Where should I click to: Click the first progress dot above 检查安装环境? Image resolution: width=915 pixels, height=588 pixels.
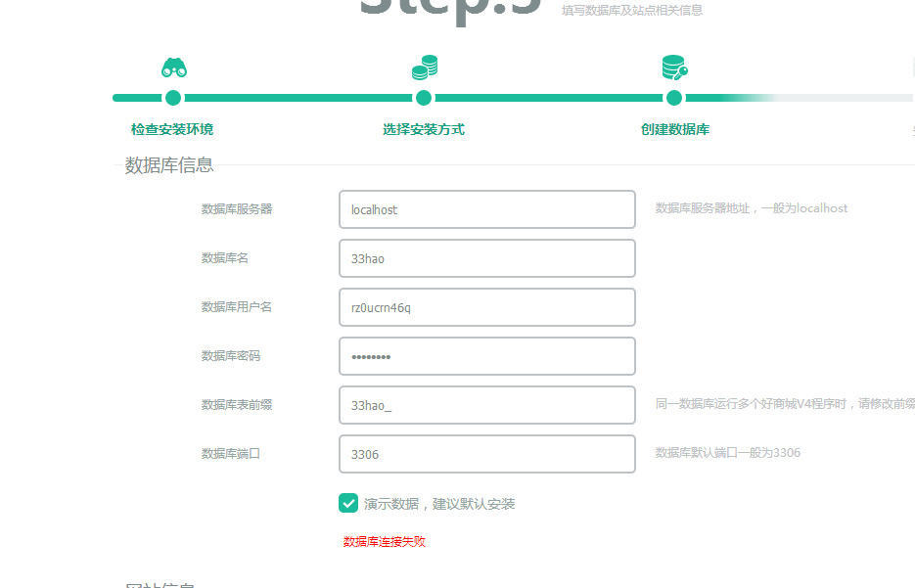click(173, 98)
